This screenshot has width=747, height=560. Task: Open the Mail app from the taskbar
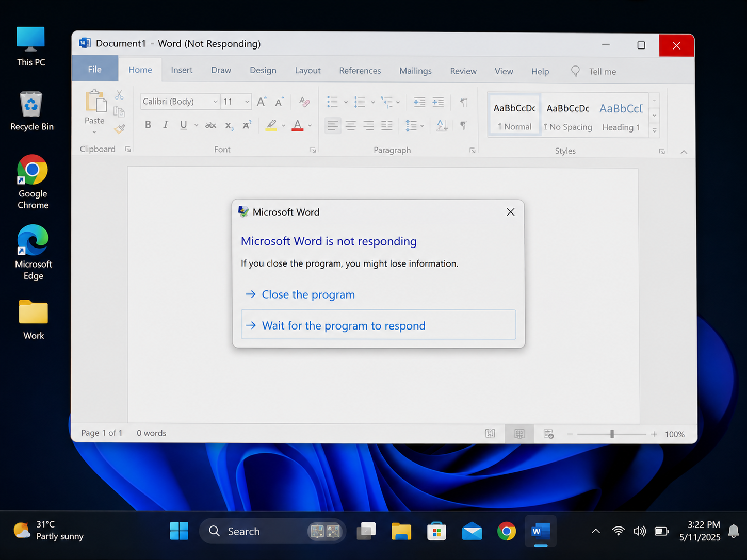[472, 531]
